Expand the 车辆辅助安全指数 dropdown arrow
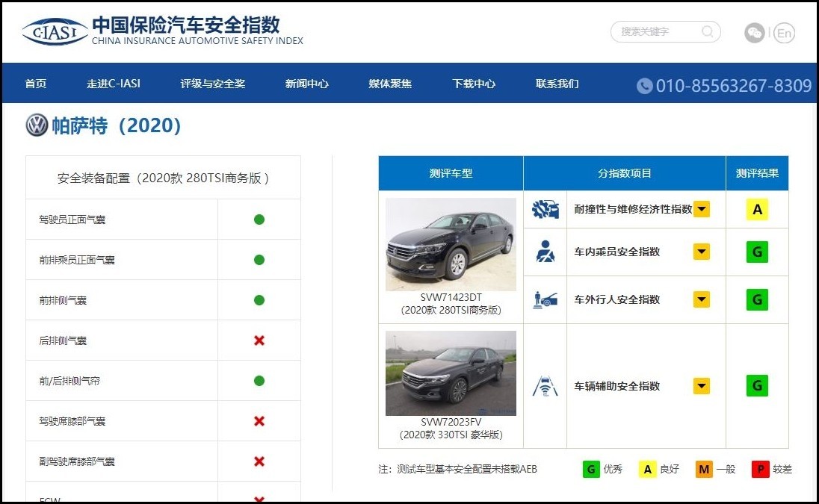819x504 pixels. click(701, 386)
